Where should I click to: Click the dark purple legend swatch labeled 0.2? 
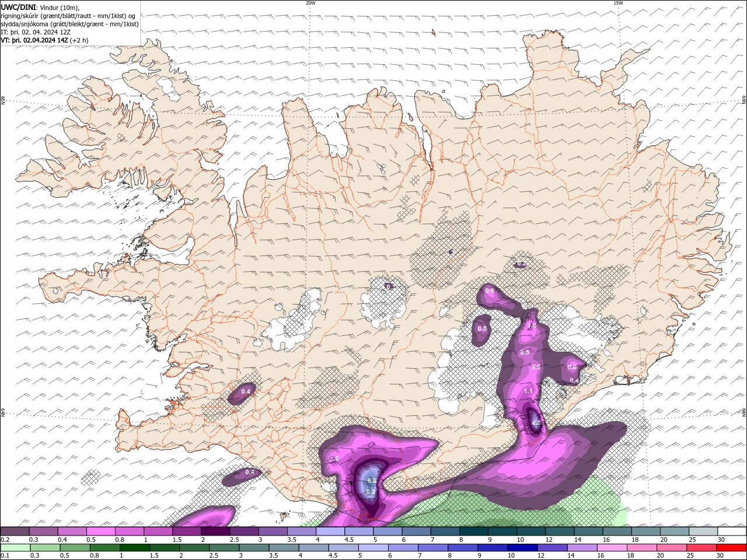click(x=15, y=531)
